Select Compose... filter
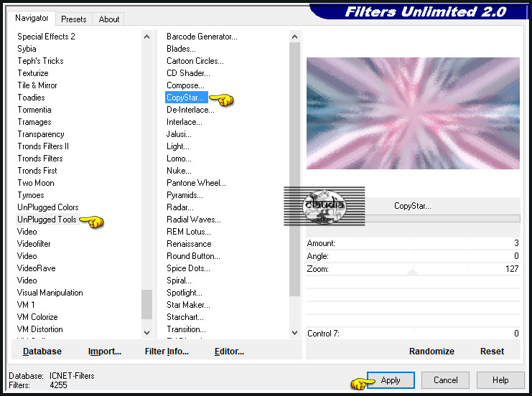Image resolution: width=532 pixels, height=396 pixels. pyautogui.click(x=185, y=85)
